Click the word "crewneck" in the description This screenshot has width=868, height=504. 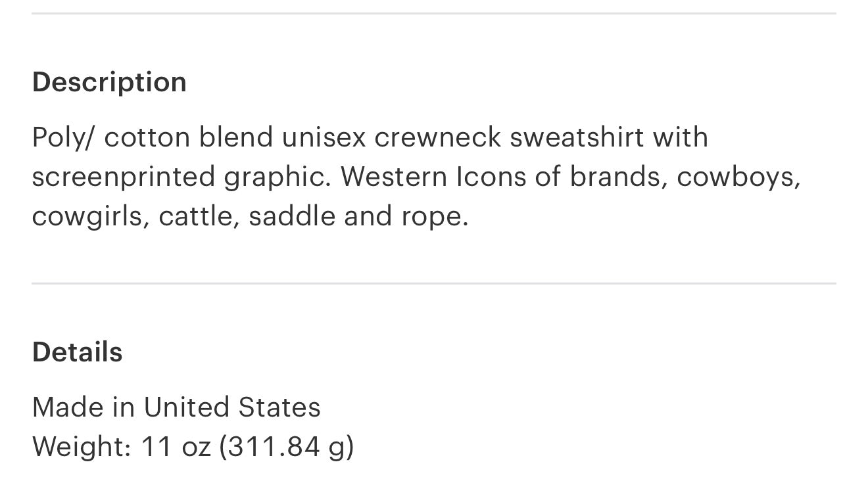point(437,137)
